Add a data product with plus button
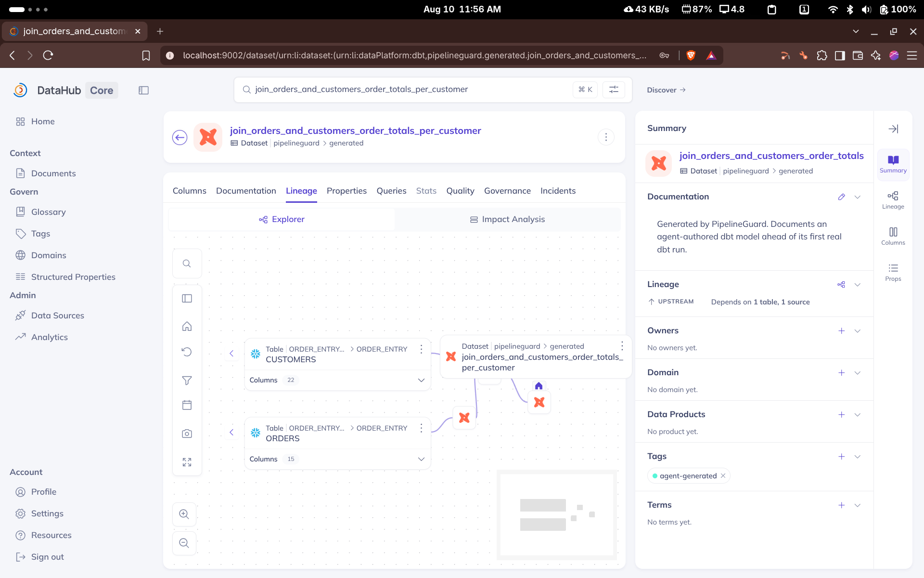The image size is (924, 578). click(x=841, y=415)
